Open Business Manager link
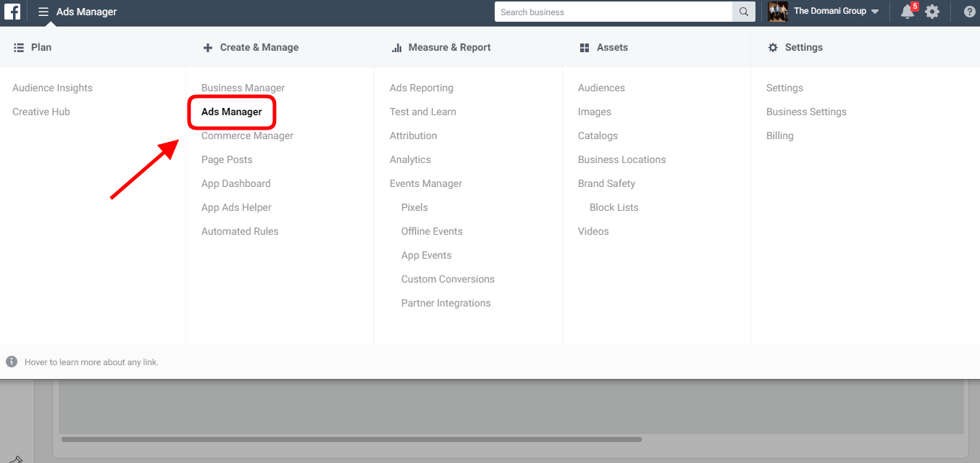The width and height of the screenshot is (980, 463). coord(243,88)
